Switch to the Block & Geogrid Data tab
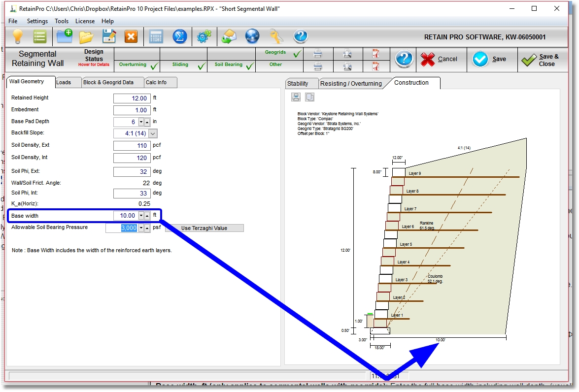 pyautogui.click(x=108, y=82)
